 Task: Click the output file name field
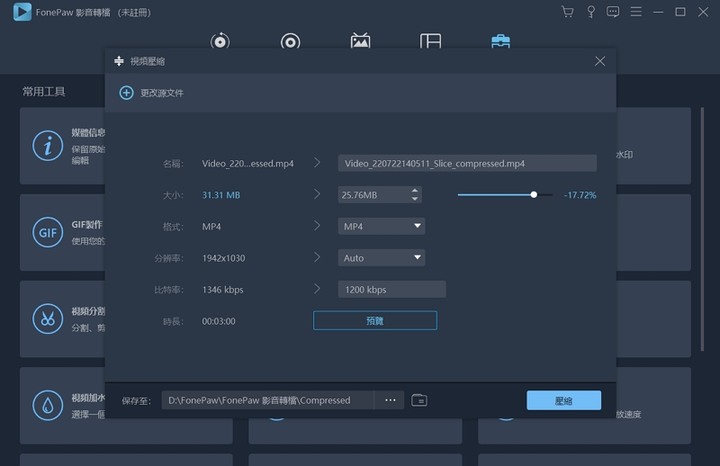(x=467, y=163)
